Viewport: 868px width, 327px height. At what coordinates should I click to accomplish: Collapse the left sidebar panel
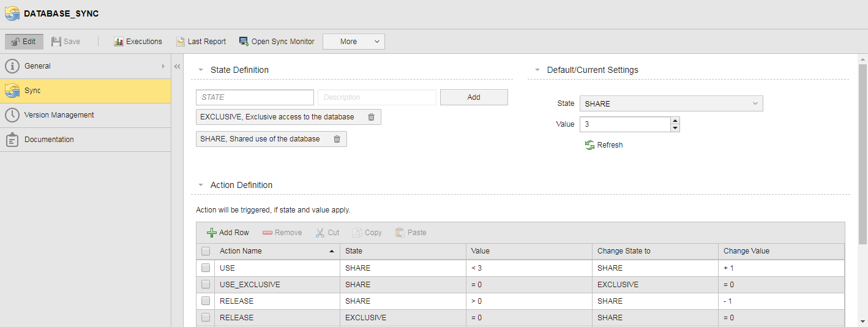[177, 66]
